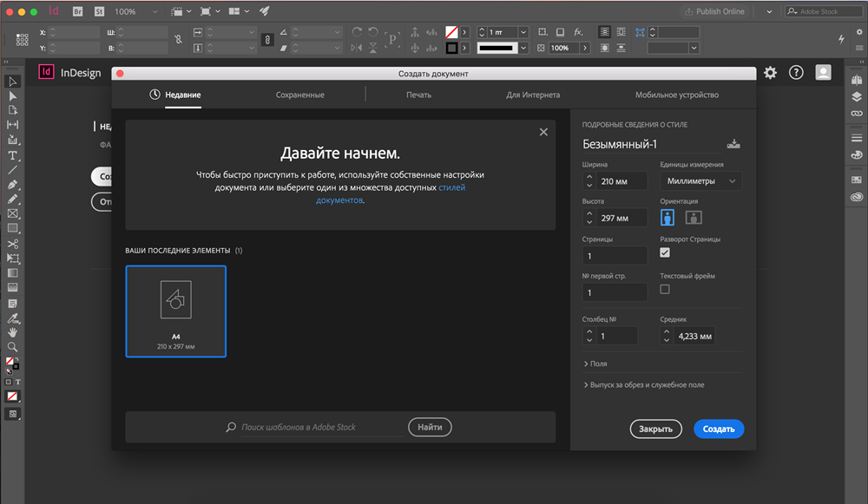Select the Scissors tool
The image size is (868, 504).
tap(12, 244)
